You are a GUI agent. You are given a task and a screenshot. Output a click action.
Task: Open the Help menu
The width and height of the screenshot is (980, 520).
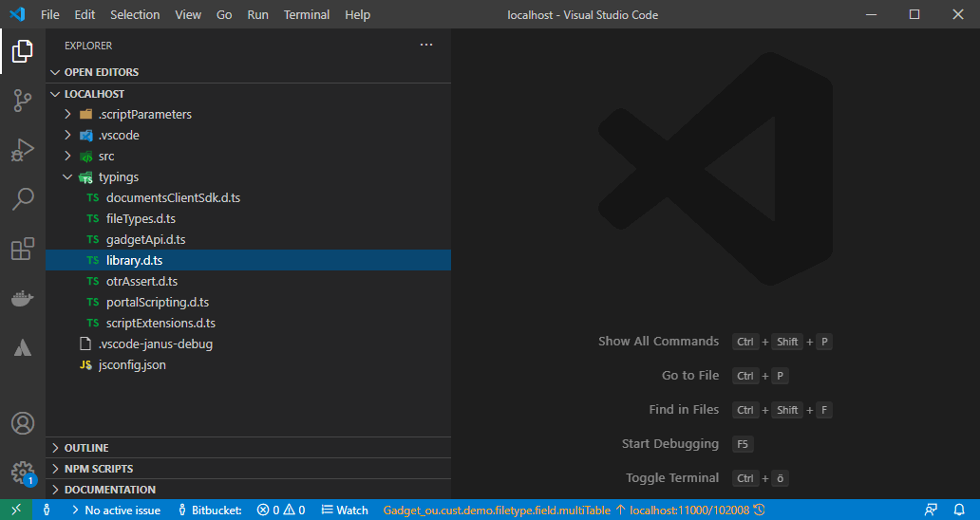[x=357, y=14]
